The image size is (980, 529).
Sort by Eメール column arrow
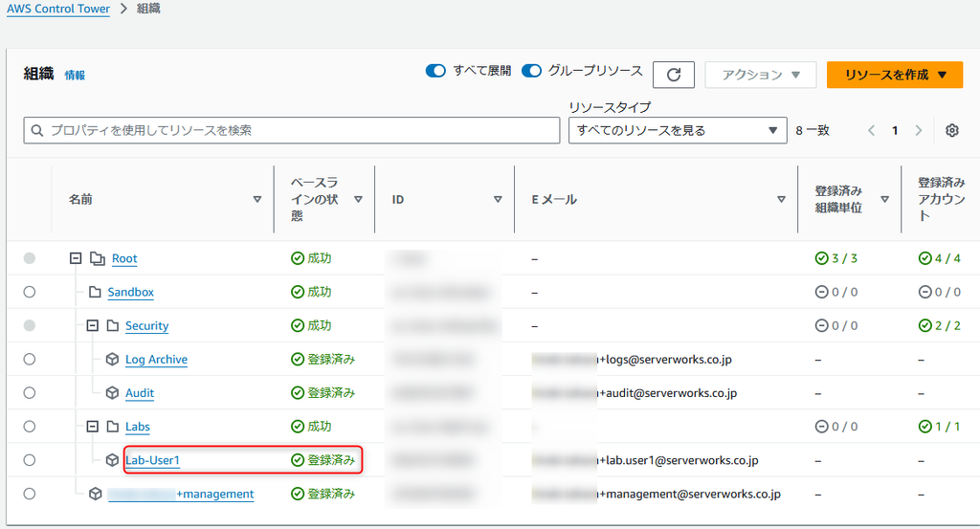tap(781, 199)
